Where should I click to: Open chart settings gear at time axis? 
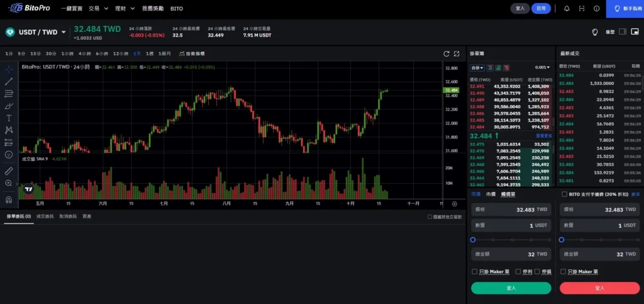[x=455, y=204]
